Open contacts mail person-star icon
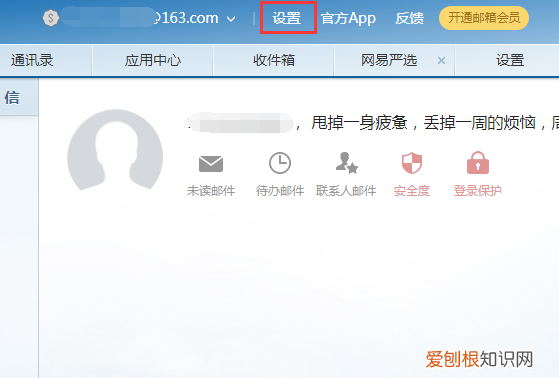This screenshot has height=378, width=559. (347, 163)
